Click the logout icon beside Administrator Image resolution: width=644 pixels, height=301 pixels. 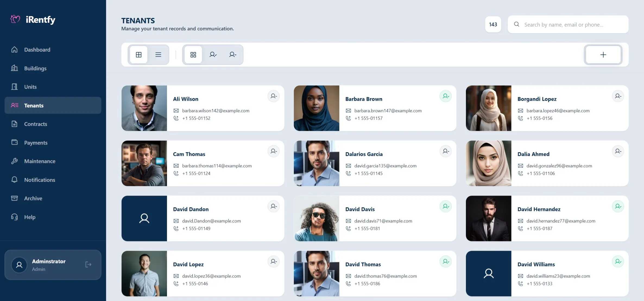88,265
